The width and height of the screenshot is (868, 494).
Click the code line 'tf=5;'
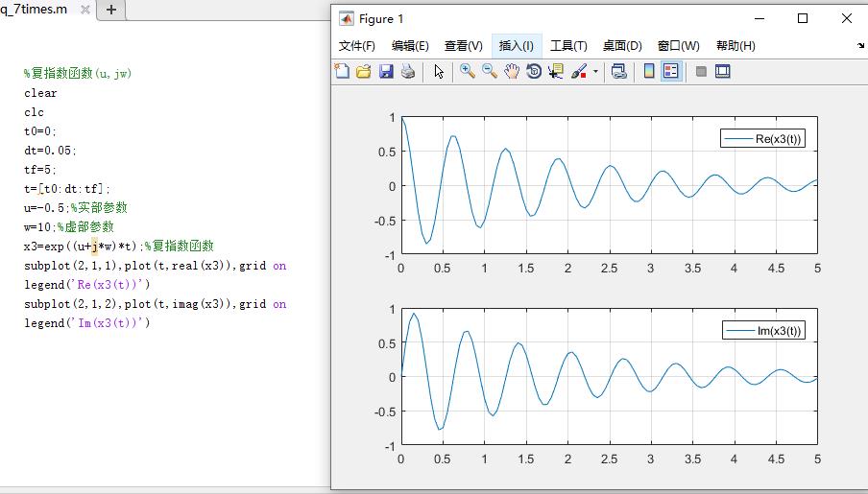[x=40, y=169]
